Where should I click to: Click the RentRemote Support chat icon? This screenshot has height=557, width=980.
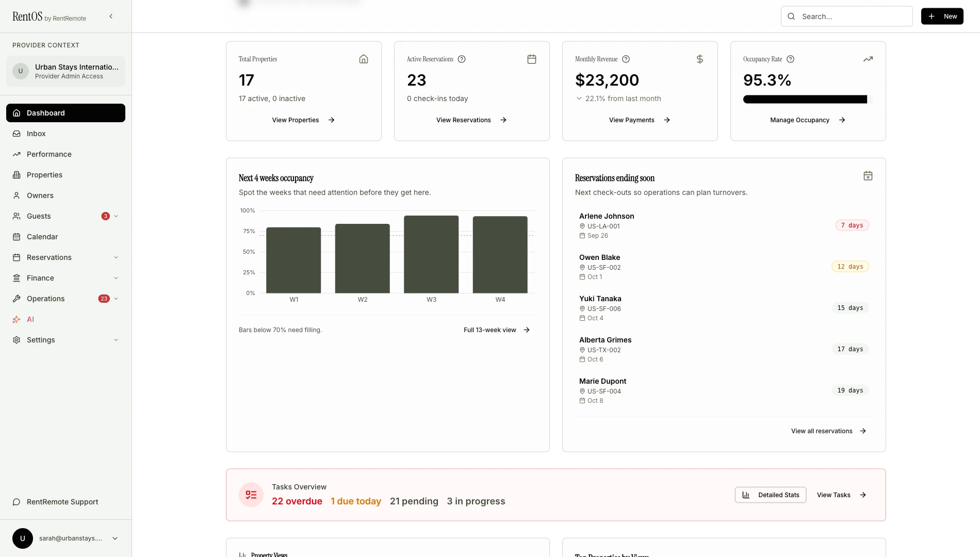pyautogui.click(x=17, y=502)
